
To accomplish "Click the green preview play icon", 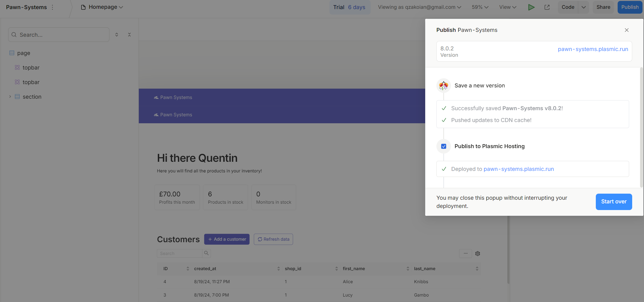I will pyautogui.click(x=531, y=7).
